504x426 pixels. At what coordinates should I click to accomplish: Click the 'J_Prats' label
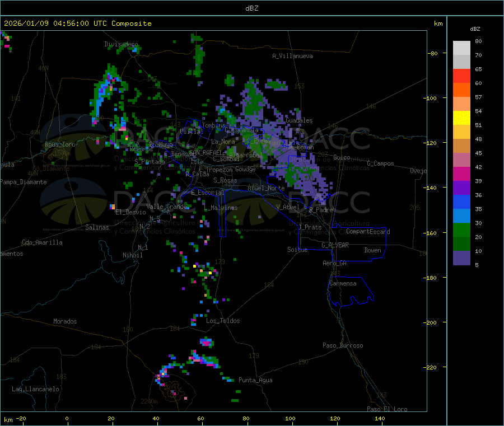[x=310, y=227]
